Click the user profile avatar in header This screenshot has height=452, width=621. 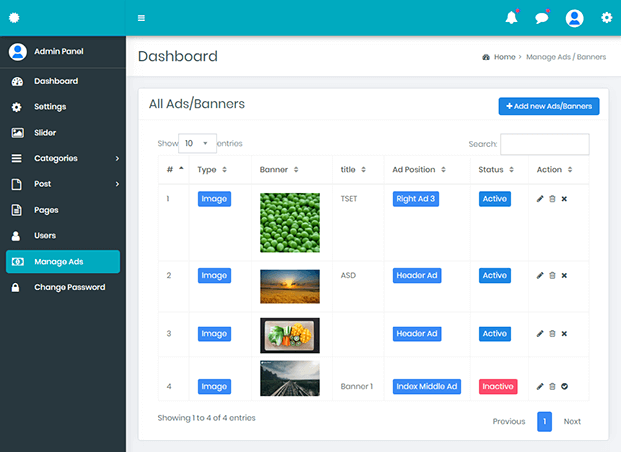click(x=574, y=18)
